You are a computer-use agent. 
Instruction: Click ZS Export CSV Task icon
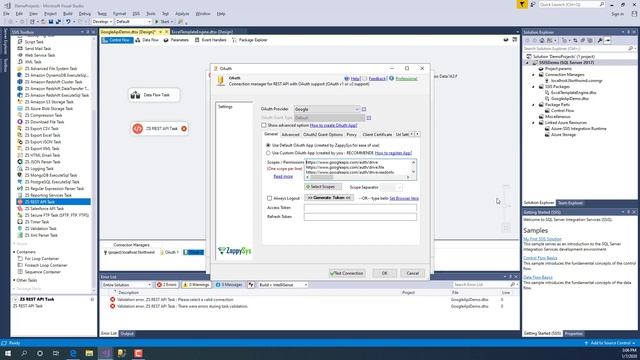tap(20, 129)
